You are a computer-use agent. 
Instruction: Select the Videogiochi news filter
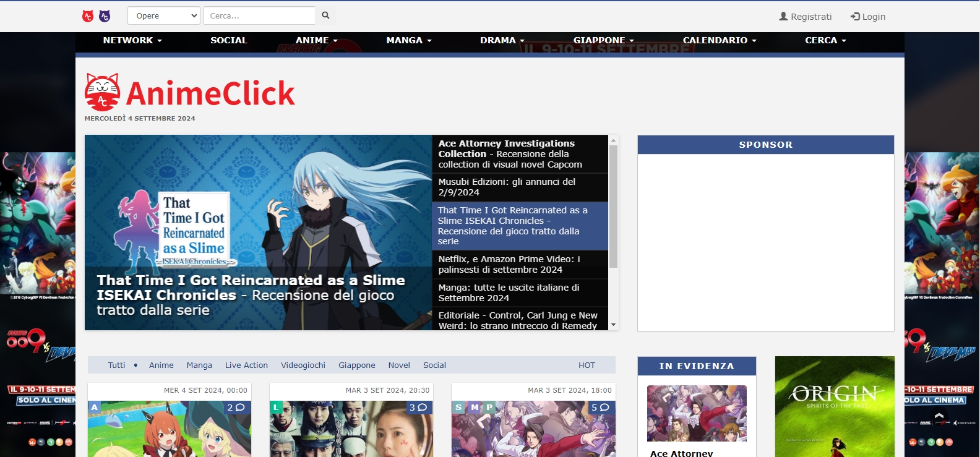pyautogui.click(x=303, y=365)
